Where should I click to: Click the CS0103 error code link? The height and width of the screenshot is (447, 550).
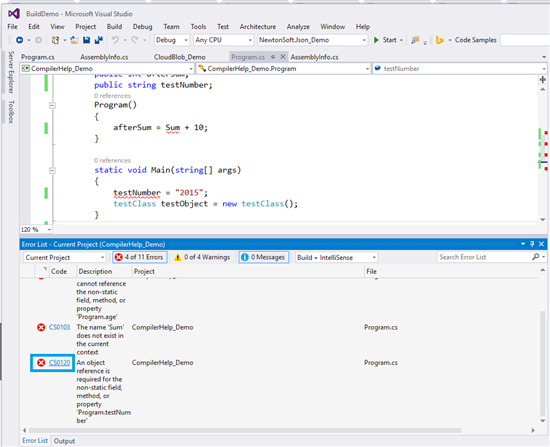(x=59, y=327)
